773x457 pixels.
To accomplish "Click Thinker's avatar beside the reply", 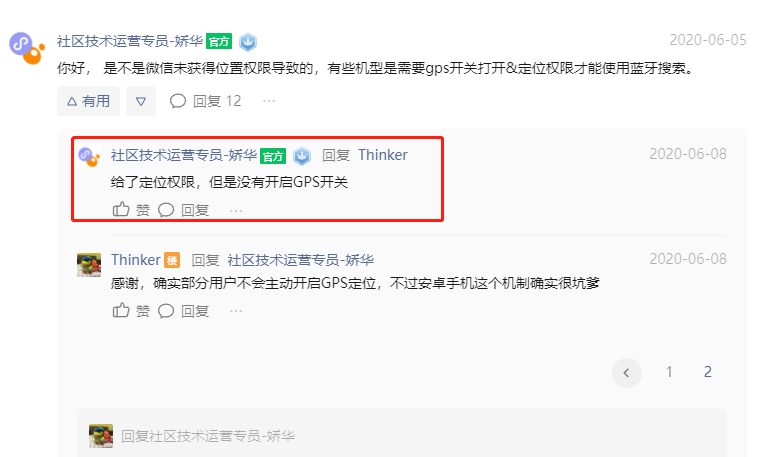I will pos(89,265).
